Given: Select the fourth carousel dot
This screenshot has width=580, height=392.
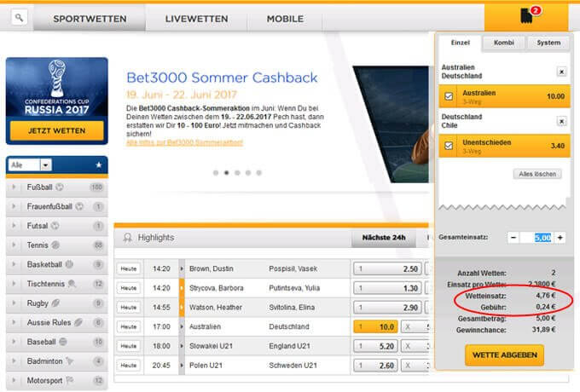Looking at the screenshot, I should tap(248, 172).
